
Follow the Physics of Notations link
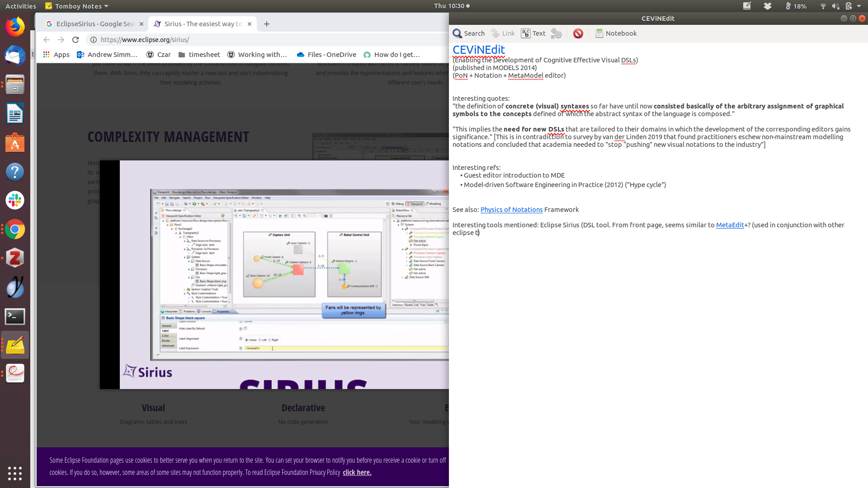coord(511,210)
